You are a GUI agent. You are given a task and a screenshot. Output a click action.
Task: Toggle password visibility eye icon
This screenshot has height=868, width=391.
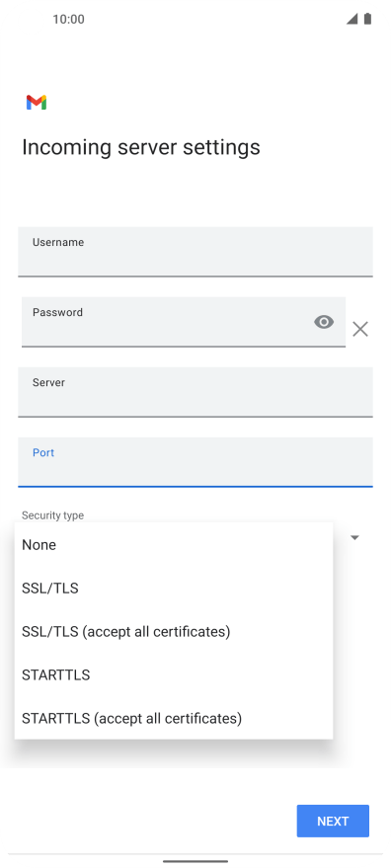pyautogui.click(x=324, y=322)
